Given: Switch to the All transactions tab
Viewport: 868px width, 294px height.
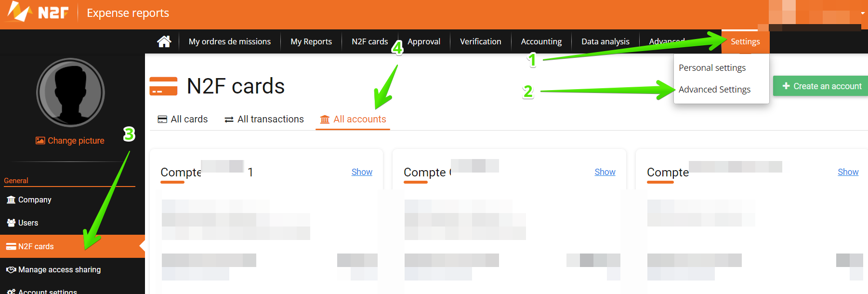Looking at the screenshot, I should coord(264,119).
